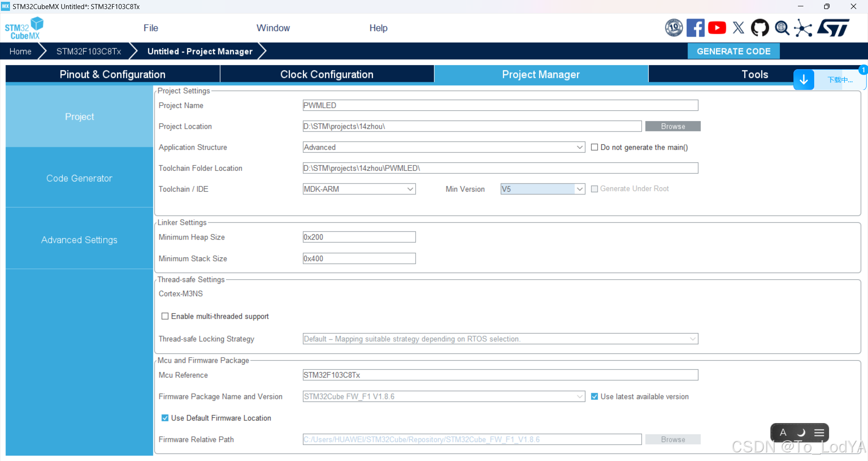Viewport: 868px width, 461px height.
Task: Toggle 'Do not generate the main()' checkbox
Action: point(594,147)
